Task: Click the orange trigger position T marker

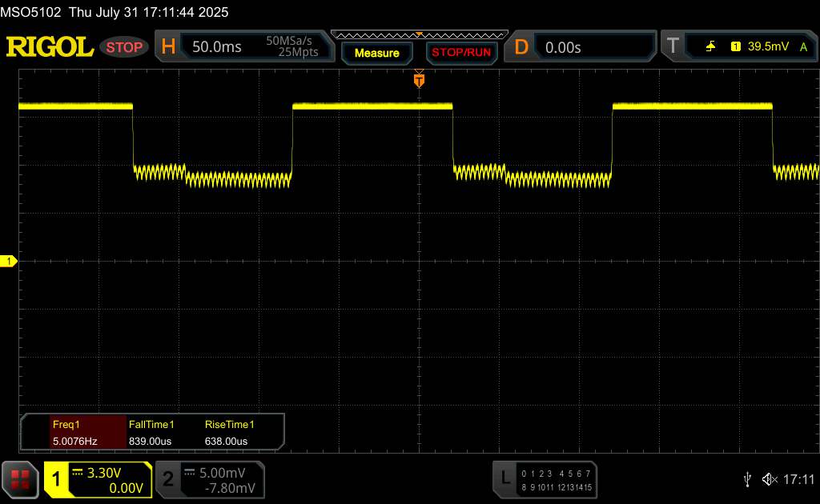Action: coord(419,80)
